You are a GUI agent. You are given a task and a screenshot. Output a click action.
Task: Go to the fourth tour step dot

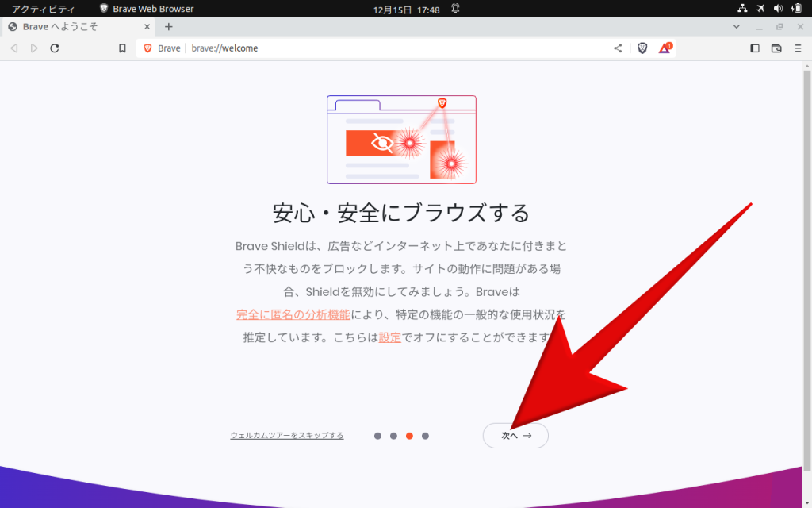(x=425, y=436)
